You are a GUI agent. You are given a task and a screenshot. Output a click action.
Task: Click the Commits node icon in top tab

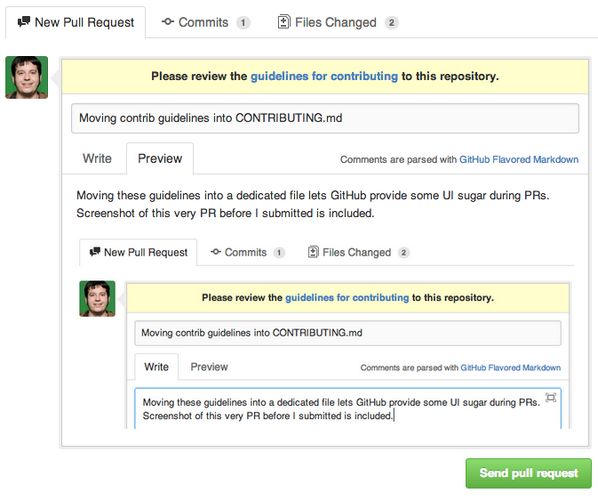(x=167, y=22)
